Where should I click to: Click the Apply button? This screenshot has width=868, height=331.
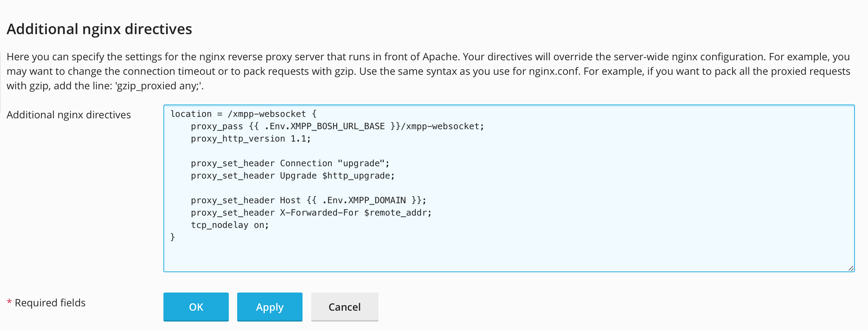[269, 307]
